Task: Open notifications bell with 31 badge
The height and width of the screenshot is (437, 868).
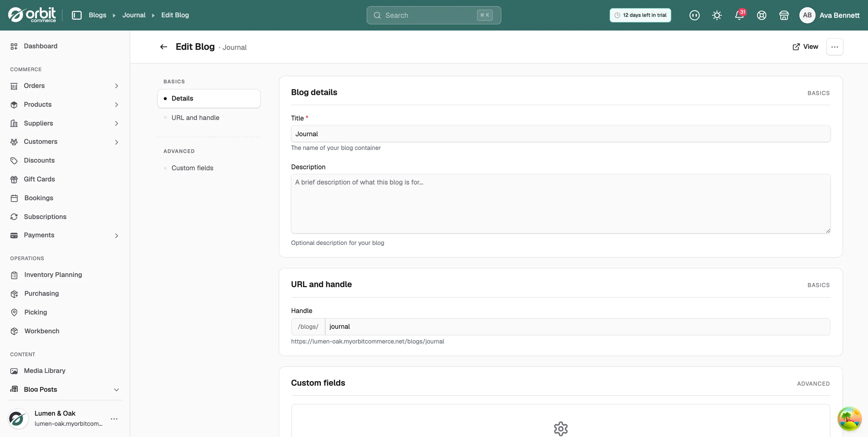Action: click(x=739, y=15)
